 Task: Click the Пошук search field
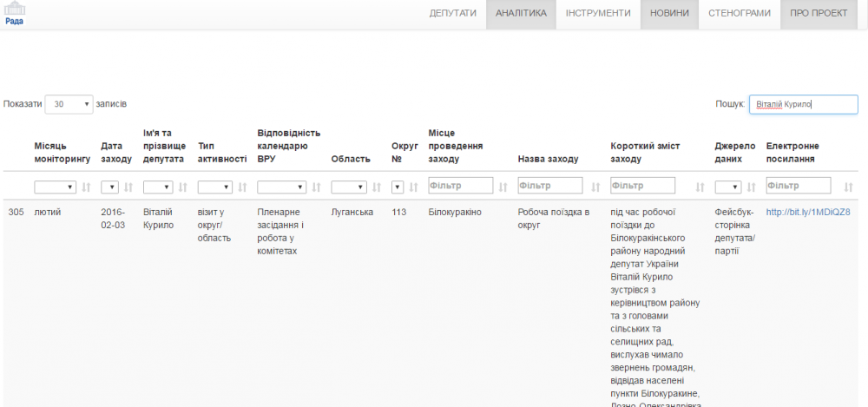802,104
